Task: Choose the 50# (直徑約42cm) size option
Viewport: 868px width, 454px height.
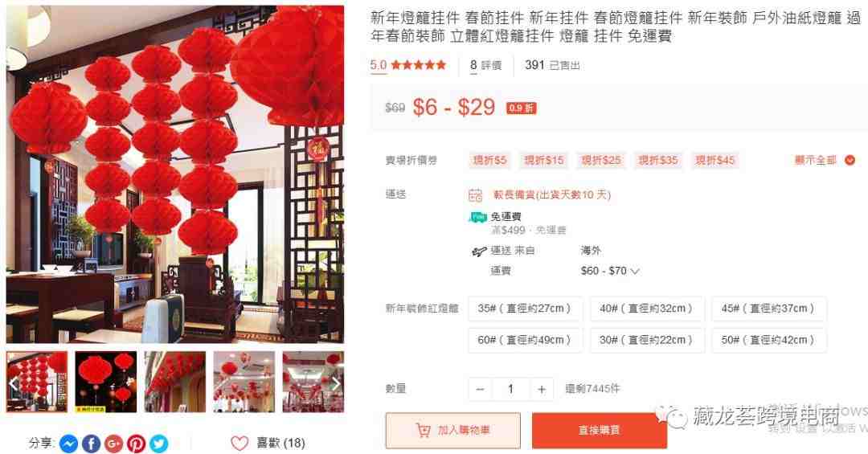Action: pos(768,340)
